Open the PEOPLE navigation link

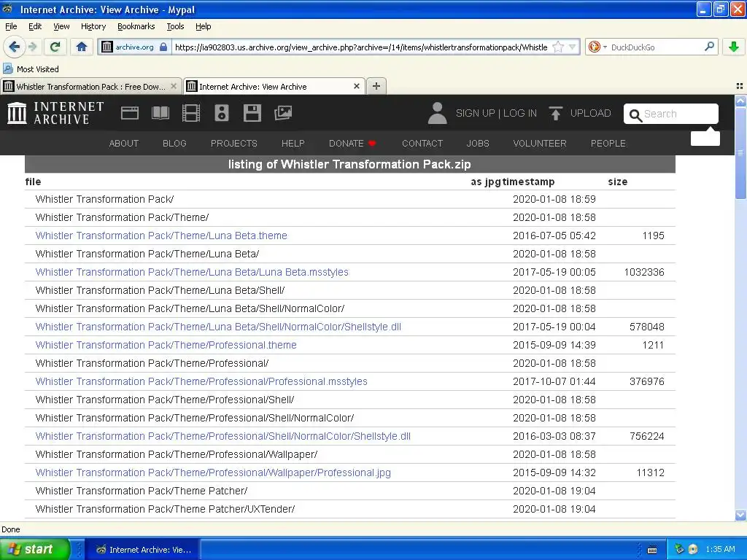point(608,144)
